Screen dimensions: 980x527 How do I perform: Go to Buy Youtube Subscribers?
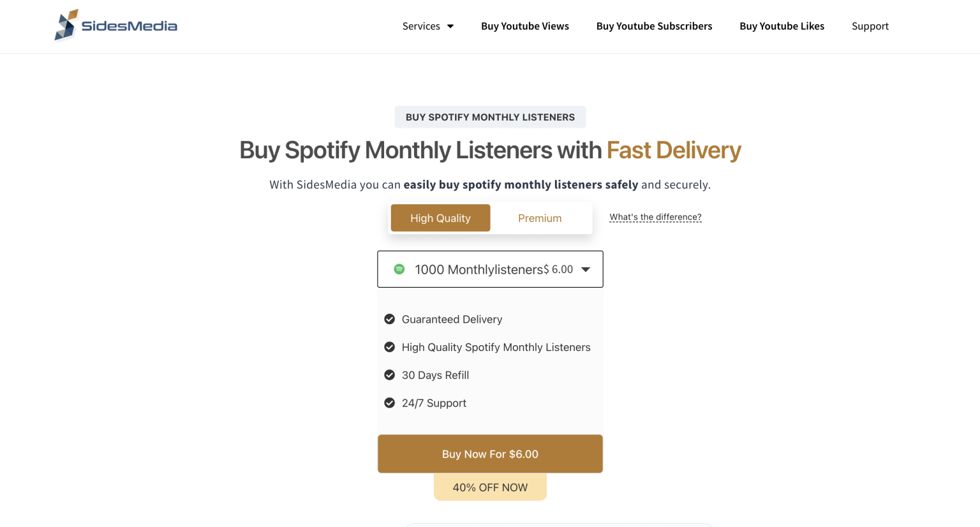pyautogui.click(x=654, y=26)
